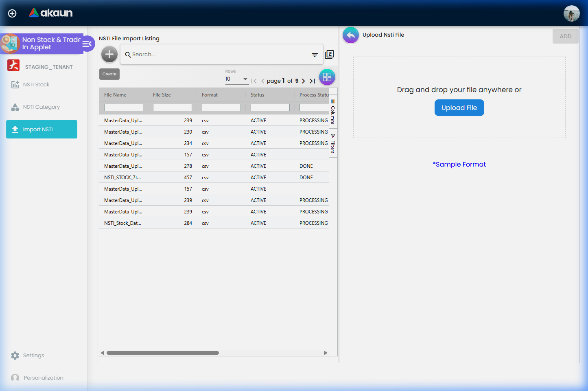This screenshot has width=588, height=391.
Task: Open NSTI Category from the sidebar
Action: pyautogui.click(x=15, y=107)
